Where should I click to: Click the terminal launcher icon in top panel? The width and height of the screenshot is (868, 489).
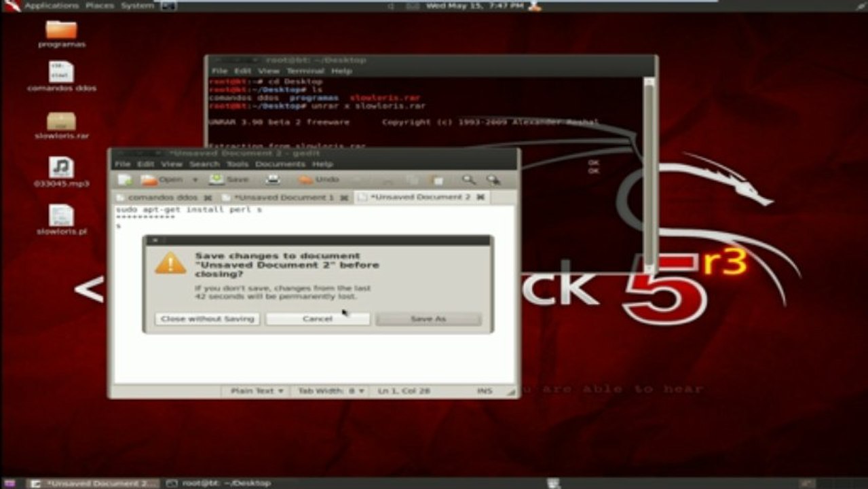pos(168,5)
